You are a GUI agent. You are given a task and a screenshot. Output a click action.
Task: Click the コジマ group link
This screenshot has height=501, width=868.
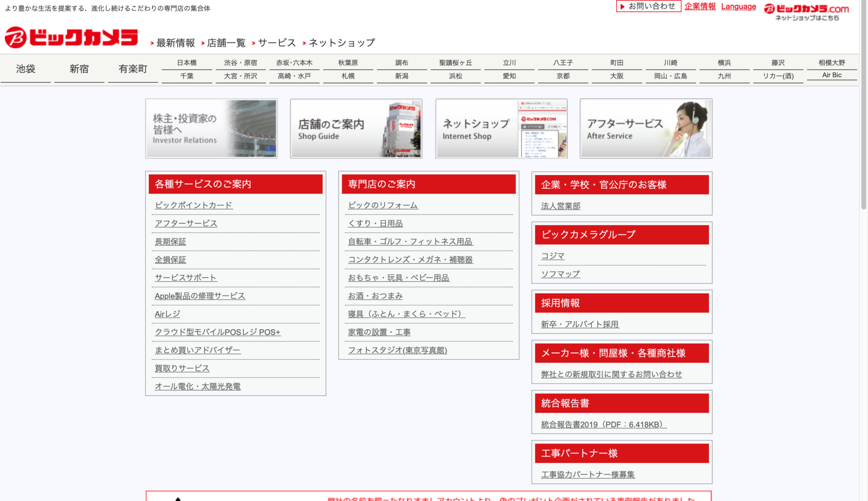553,256
